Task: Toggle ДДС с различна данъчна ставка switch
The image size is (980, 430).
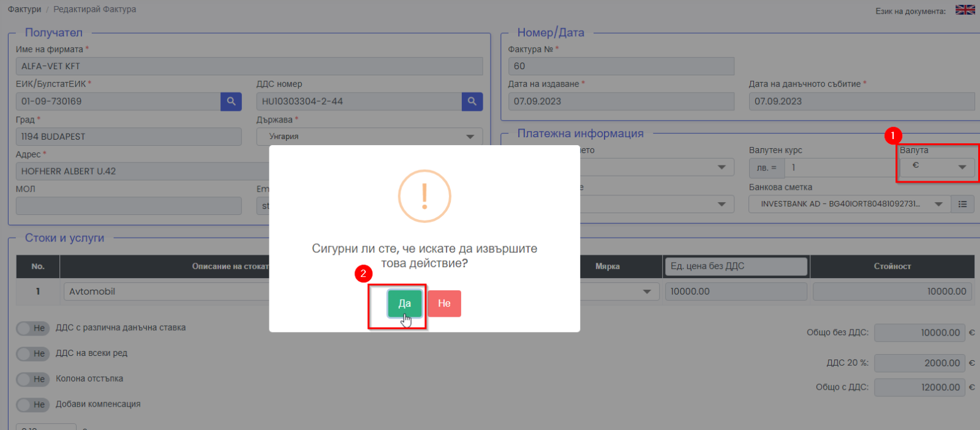Action: [x=32, y=328]
